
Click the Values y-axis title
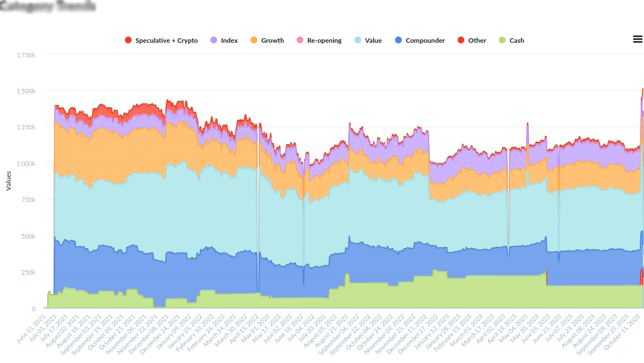point(8,181)
